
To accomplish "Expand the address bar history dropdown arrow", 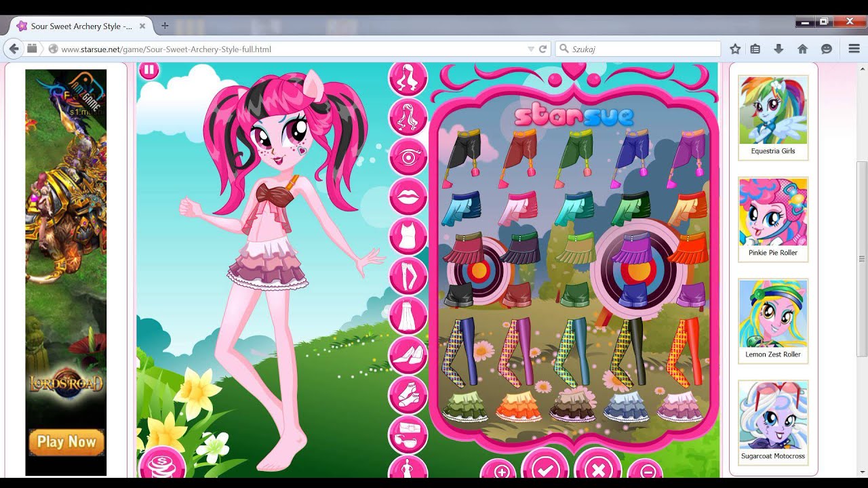I will 531,49.
